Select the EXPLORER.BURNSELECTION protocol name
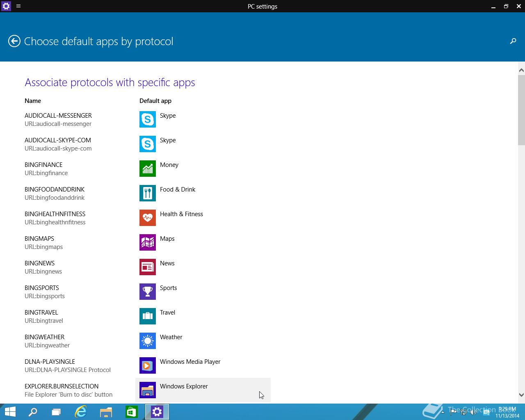The image size is (525, 420). coord(62,386)
